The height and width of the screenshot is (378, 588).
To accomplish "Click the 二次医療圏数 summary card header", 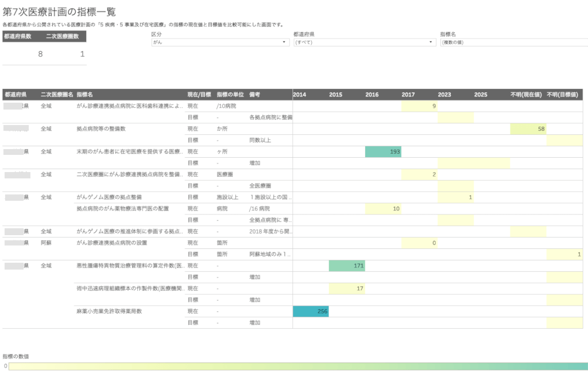I will [x=65, y=36].
